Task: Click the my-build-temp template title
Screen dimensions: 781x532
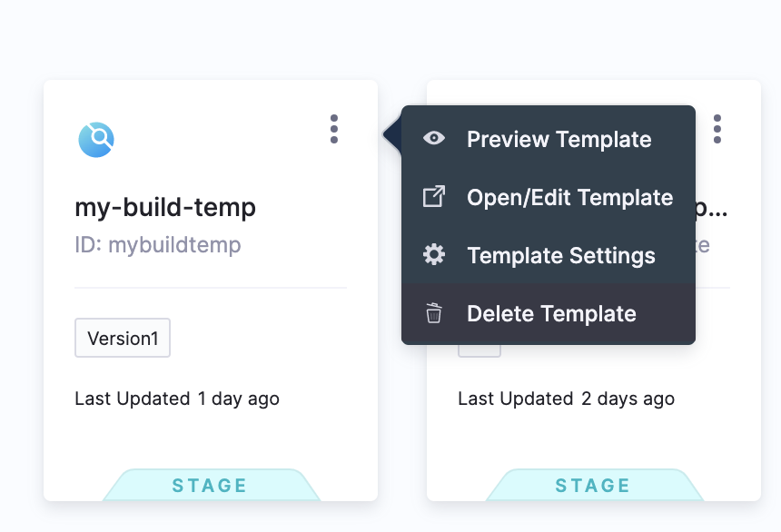Action: 165,208
